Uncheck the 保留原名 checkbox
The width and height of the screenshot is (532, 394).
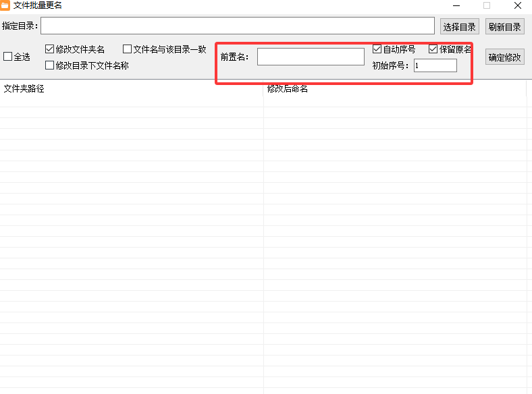[x=433, y=49]
